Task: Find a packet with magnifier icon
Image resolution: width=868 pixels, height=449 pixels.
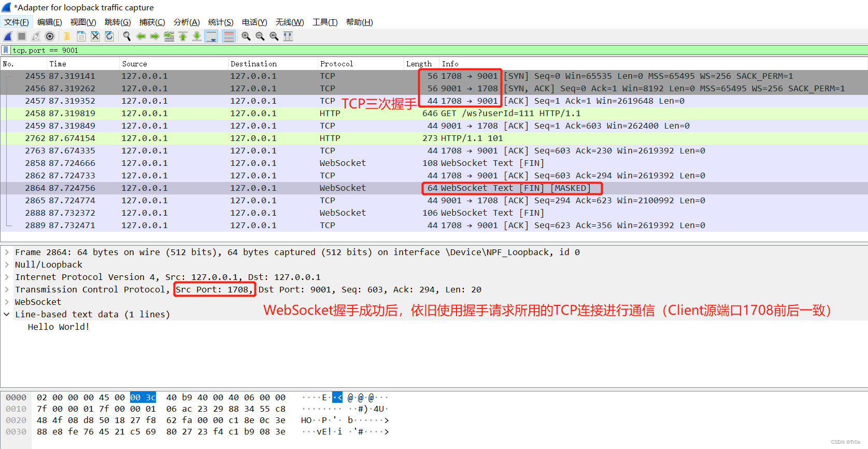Action: pos(126,36)
